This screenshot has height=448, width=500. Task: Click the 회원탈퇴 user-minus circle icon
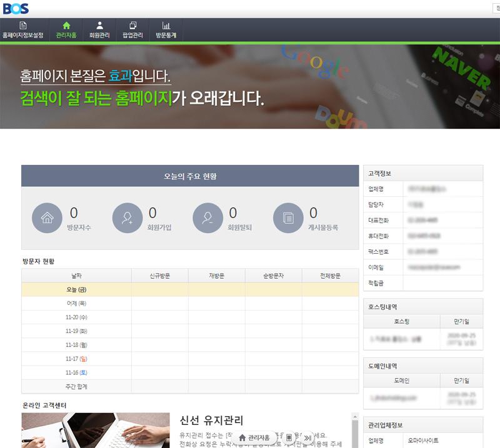208,218
